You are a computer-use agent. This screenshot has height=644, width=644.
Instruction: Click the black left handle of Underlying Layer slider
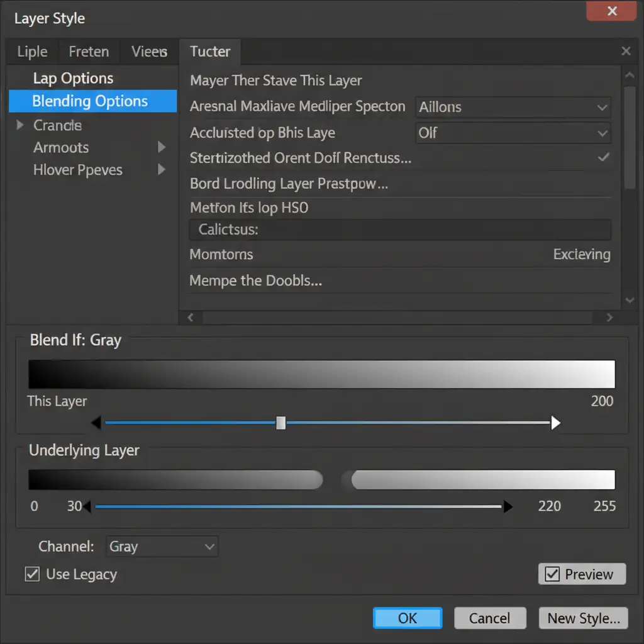[x=87, y=506]
